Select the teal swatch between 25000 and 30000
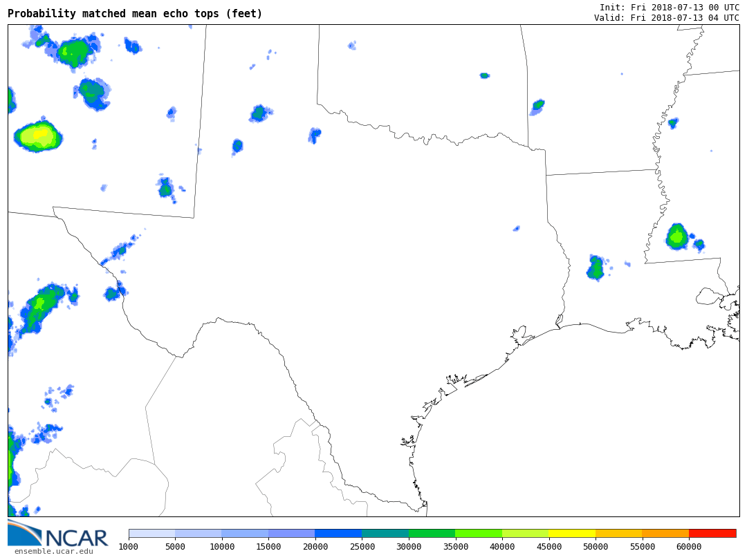The width and height of the screenshot is (747, 560). [385, 533]
